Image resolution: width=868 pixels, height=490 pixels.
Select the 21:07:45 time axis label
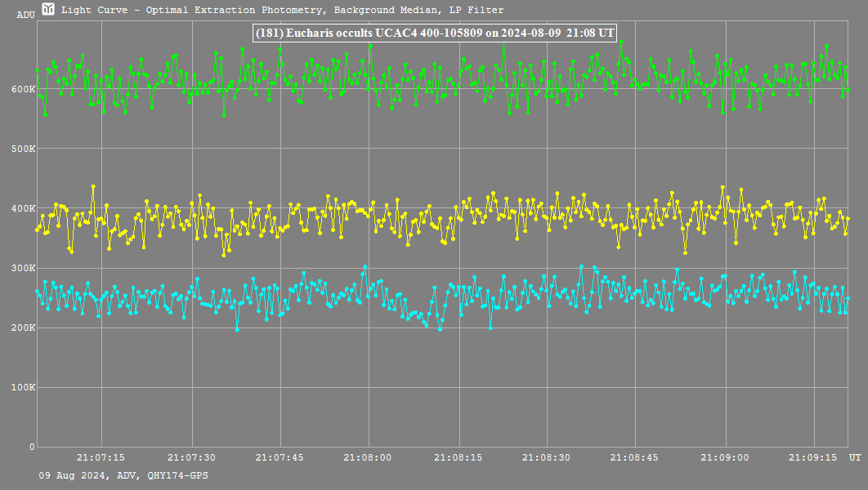click(x=280, y=458)
